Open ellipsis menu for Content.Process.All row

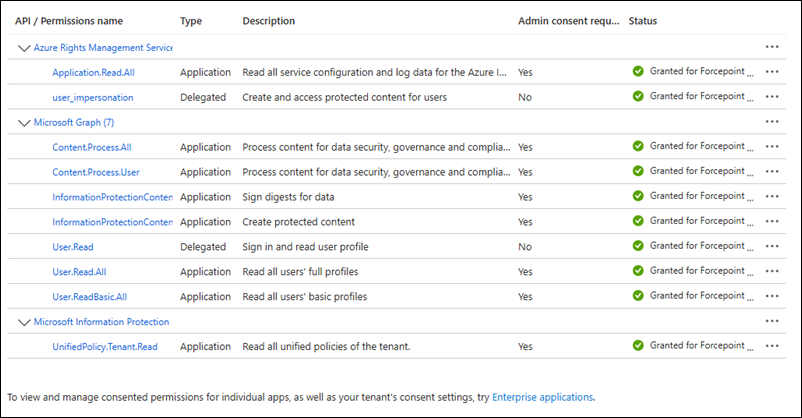(771, 147)
